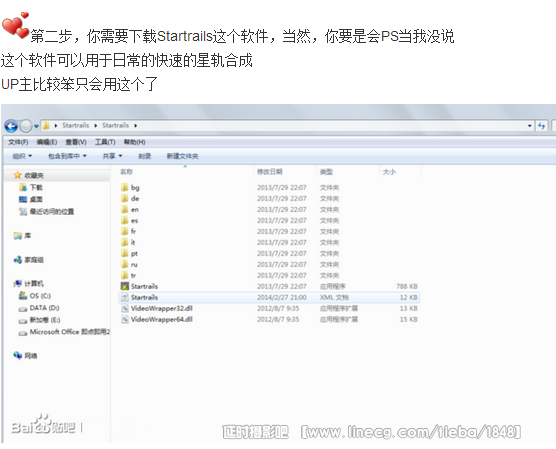
Task: Open the 帮助(H) menu
Action: (134, 142)
